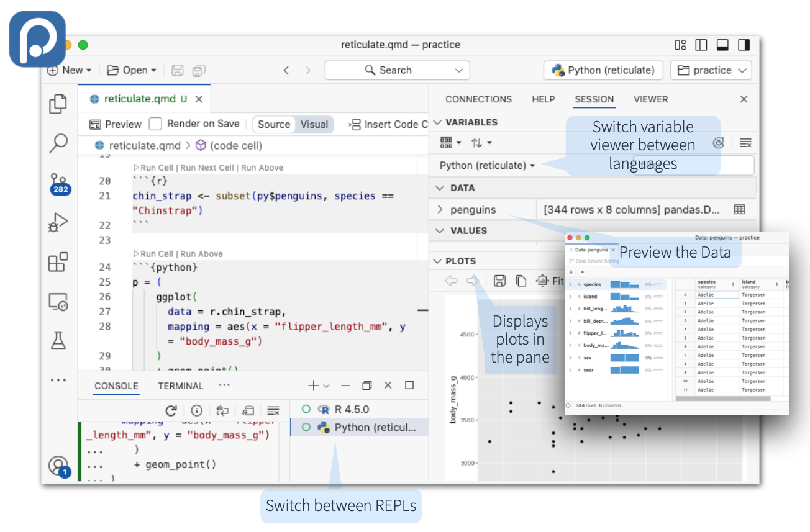
Task: Click the Insert Code Cell button
Action: [x=389, y=124]
